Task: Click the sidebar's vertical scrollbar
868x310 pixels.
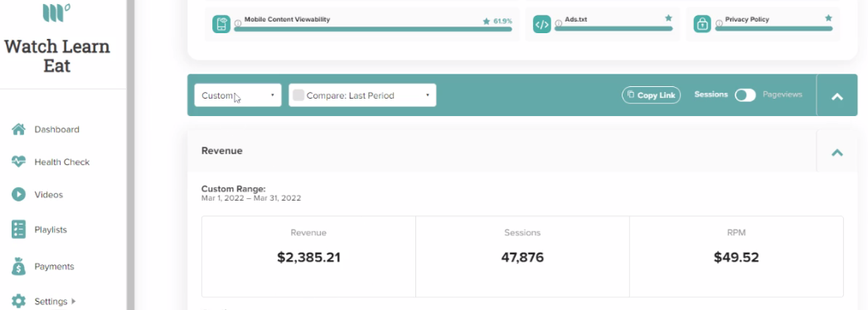Action: tap(130, 155)
